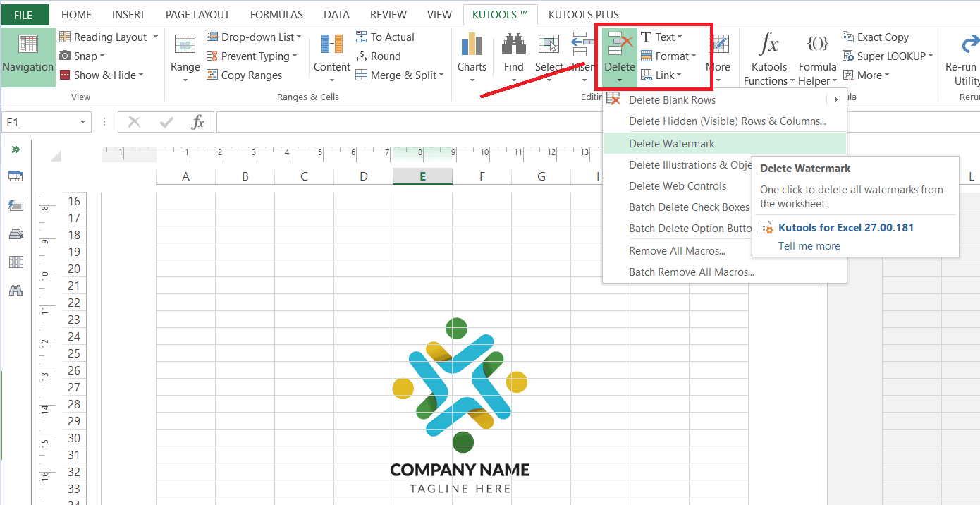Click the Tell me more link
Image resolution: width=980 pixels, height=505 pixels.
809,245
